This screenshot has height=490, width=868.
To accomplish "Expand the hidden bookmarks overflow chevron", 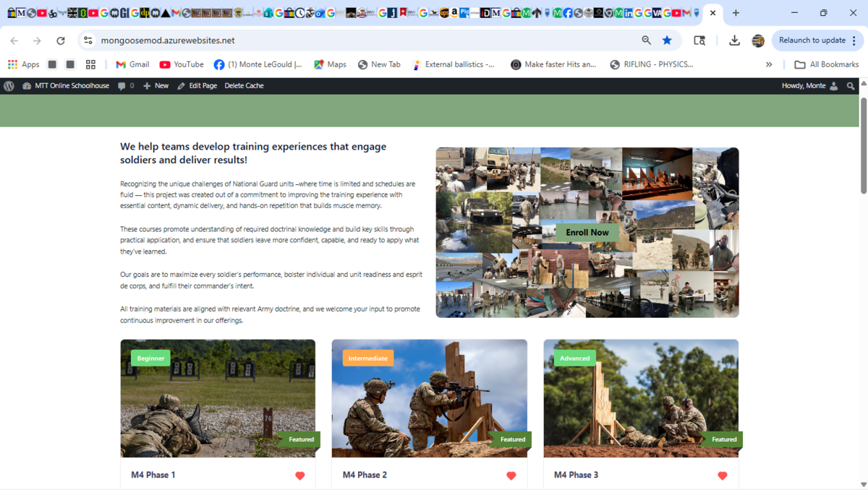I will [x=769, y=64].
